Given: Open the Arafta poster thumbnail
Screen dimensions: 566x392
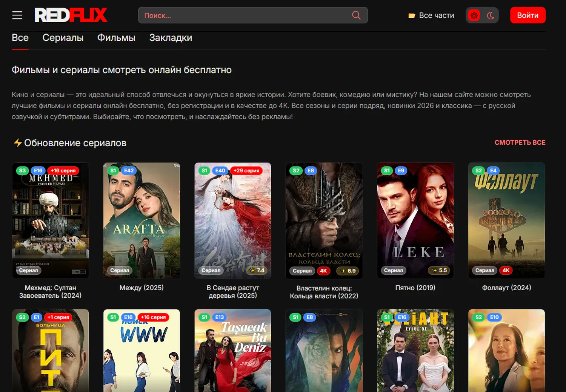Looking at the screenshot, I should 141,220.
